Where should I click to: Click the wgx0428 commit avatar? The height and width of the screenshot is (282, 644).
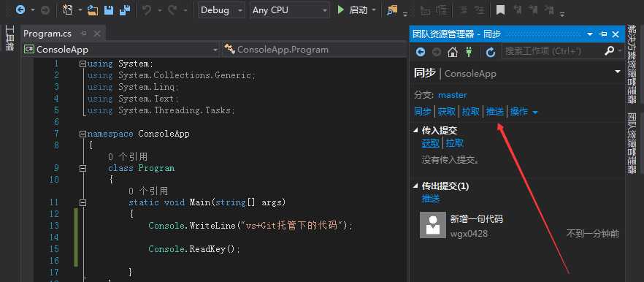432,225
